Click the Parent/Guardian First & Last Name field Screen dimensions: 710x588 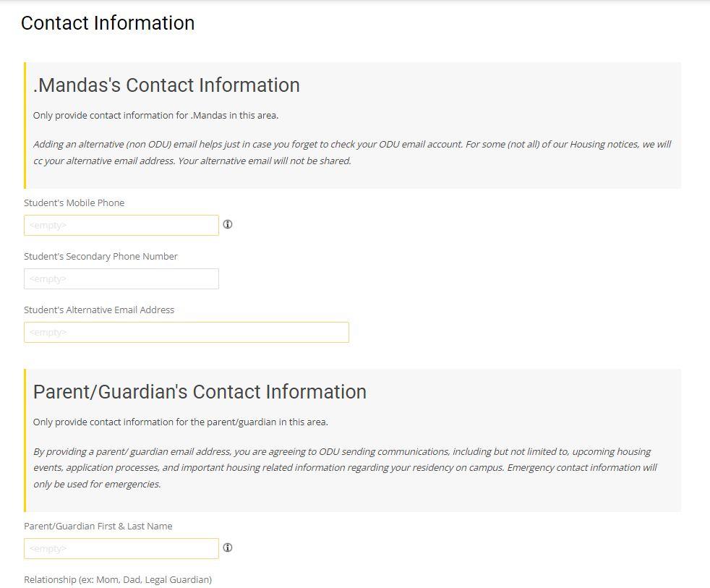[121, 548]
